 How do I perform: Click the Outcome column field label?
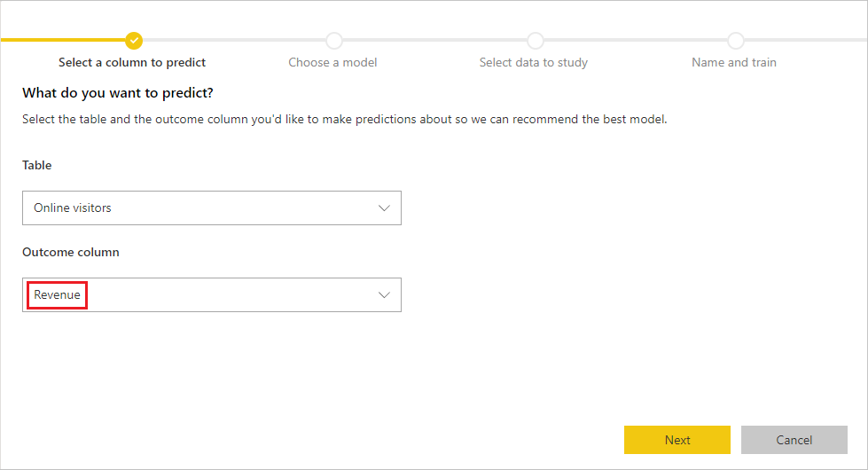pos(71,252)
